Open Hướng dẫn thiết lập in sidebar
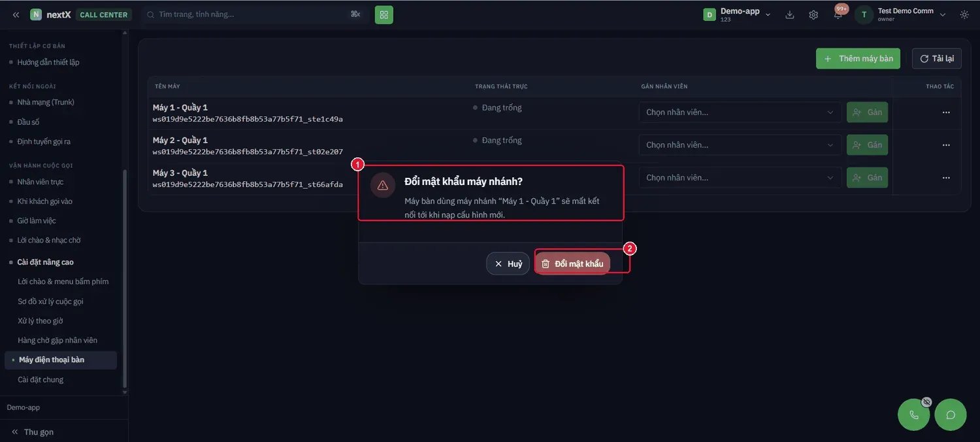Screen dimensions: 980x442 click(x=48, y=62)
